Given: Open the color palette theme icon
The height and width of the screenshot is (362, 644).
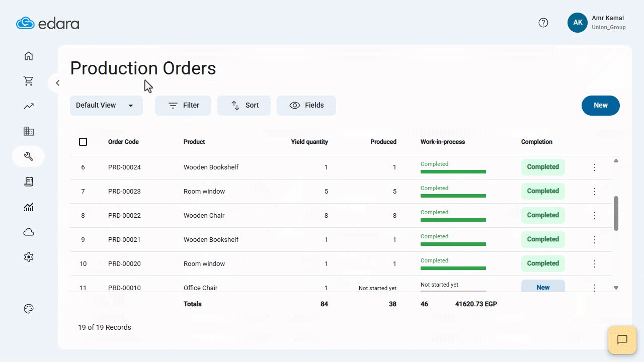Looking at the screenshot, I should coord(29,309).
